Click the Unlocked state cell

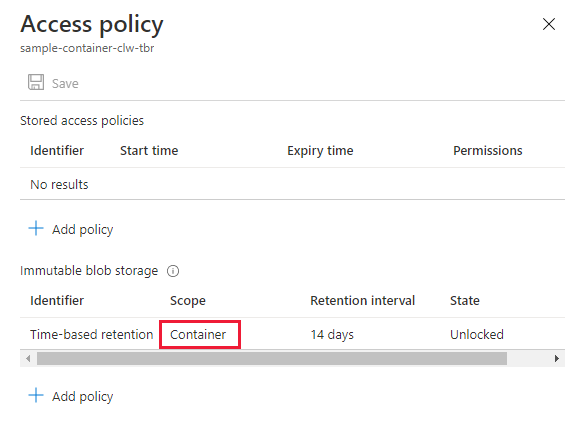pyautogui.click(x=477, y=335)
